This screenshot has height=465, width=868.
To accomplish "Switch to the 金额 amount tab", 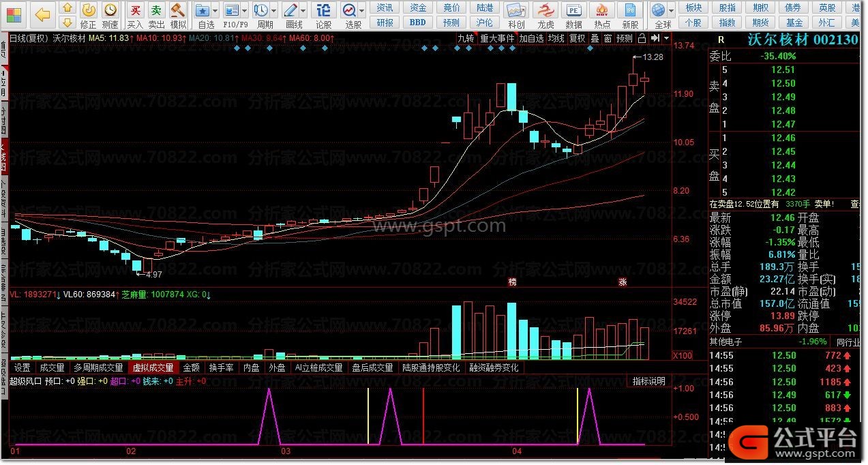I will tap(192, 367).
